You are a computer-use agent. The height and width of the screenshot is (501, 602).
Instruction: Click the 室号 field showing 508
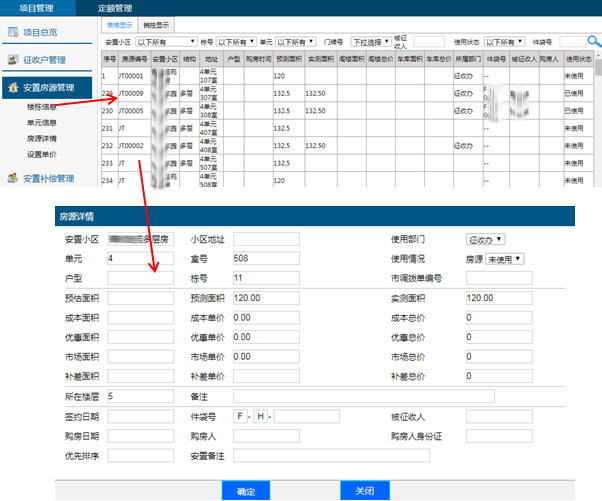point(266,258)
